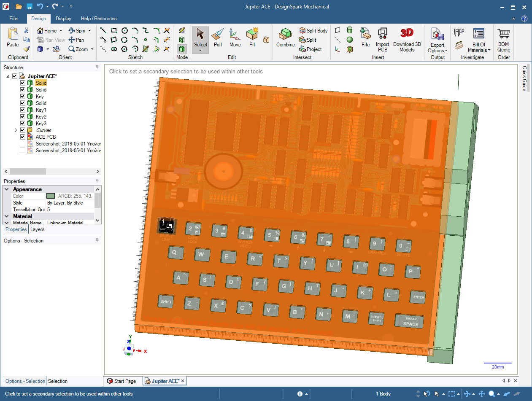Screen dimensions: 532x401
Task: Pick the Circle sketch tool
Action: pyautogui.click(x=124, y=30)
